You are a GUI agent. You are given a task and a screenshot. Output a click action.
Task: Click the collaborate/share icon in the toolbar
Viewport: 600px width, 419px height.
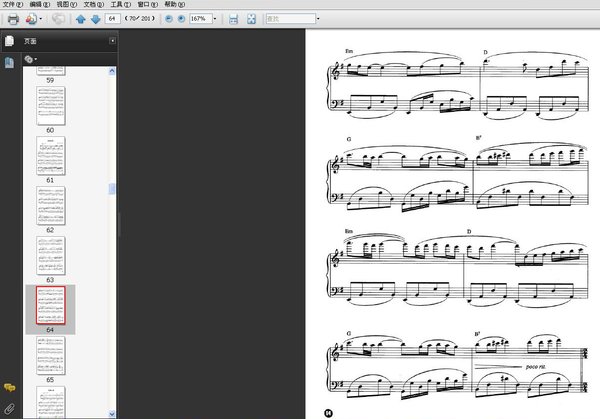pos(31,19)
